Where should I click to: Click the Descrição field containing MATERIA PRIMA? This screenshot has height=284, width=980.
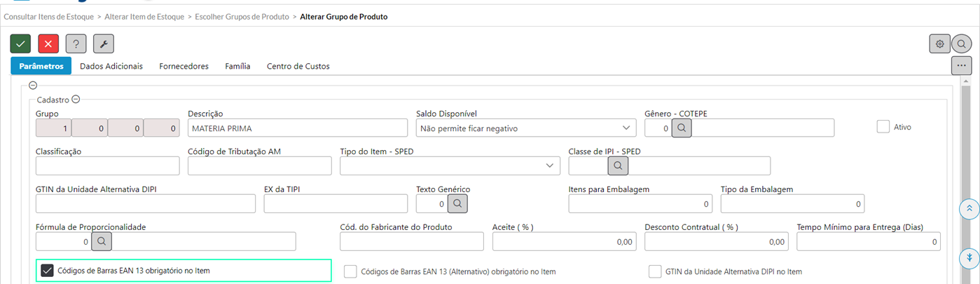click(x=298, y=128)
